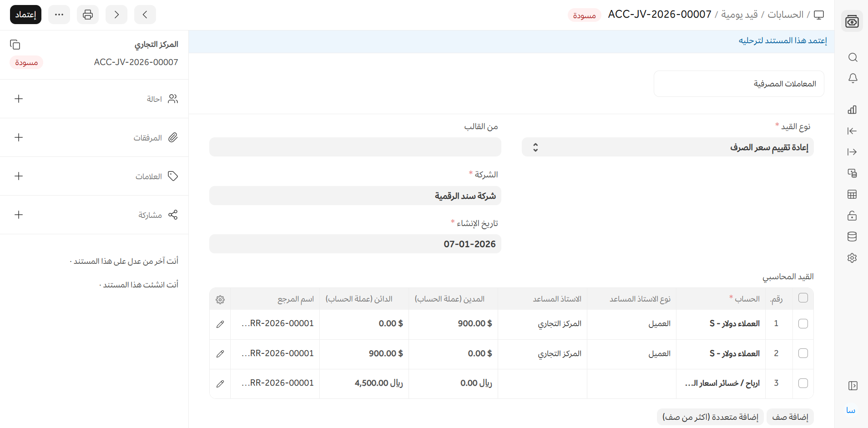
Task: Open the three-dots more options menu
Action: pos(59,15)
